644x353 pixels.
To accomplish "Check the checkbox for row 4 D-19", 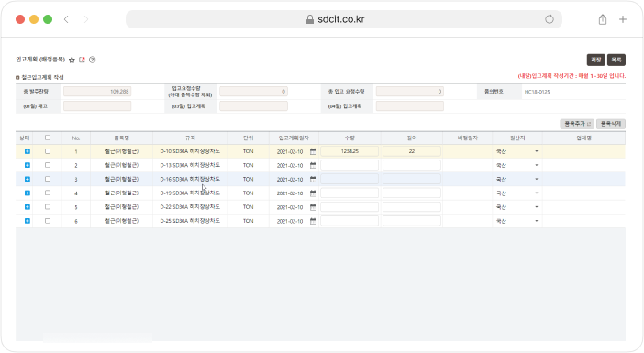I will click(48, 193).
